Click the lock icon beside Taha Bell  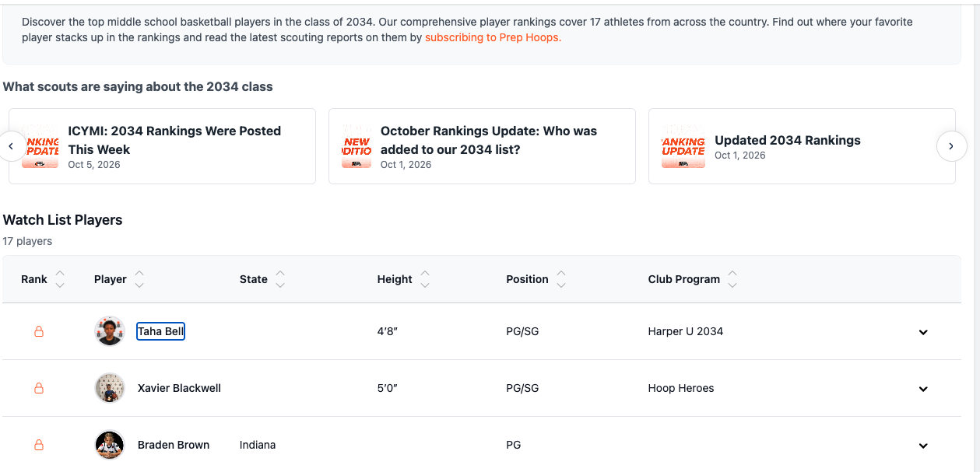click(39, 331)
